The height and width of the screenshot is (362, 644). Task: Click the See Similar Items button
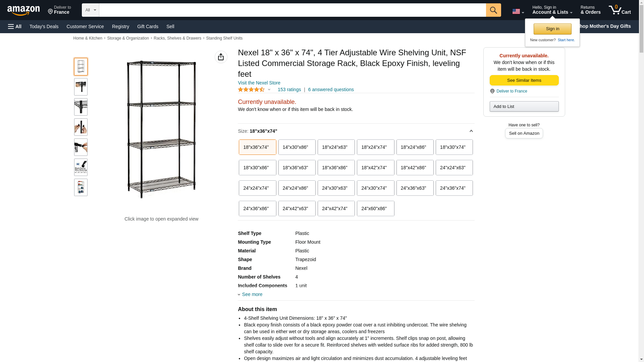click(524, 80)
